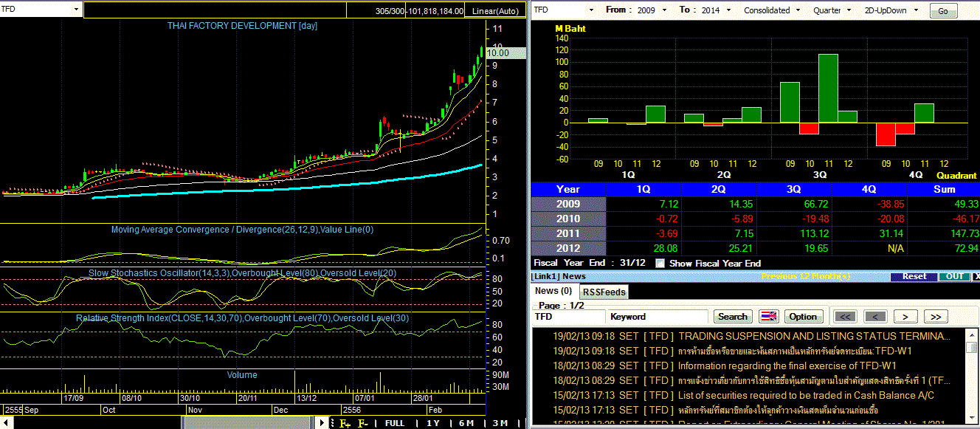
Task: Click the MACD (26,12,9) indicator label
Action: [x=243, y=230]
